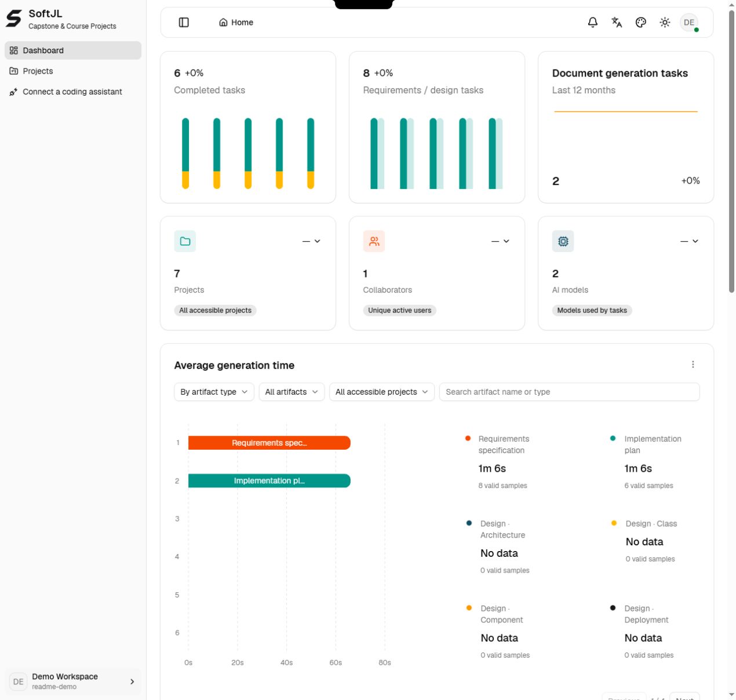Open notifications bell
This screenshot has width=736, height=700.
coord(593,23)
